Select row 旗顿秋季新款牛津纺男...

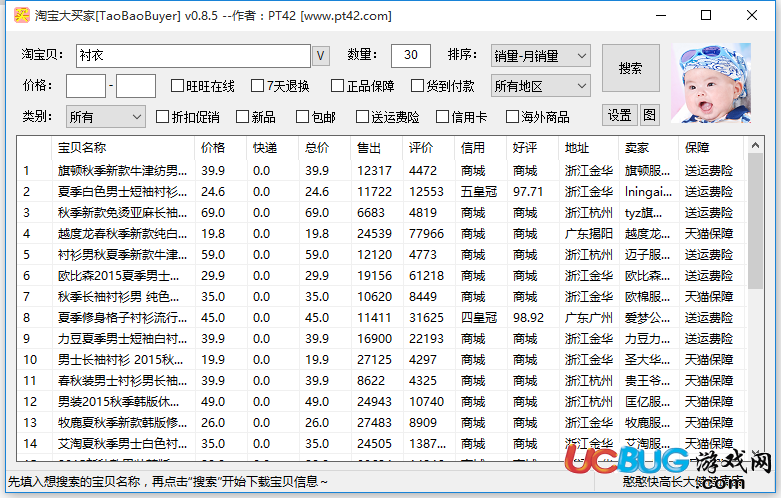coord(381,171)
